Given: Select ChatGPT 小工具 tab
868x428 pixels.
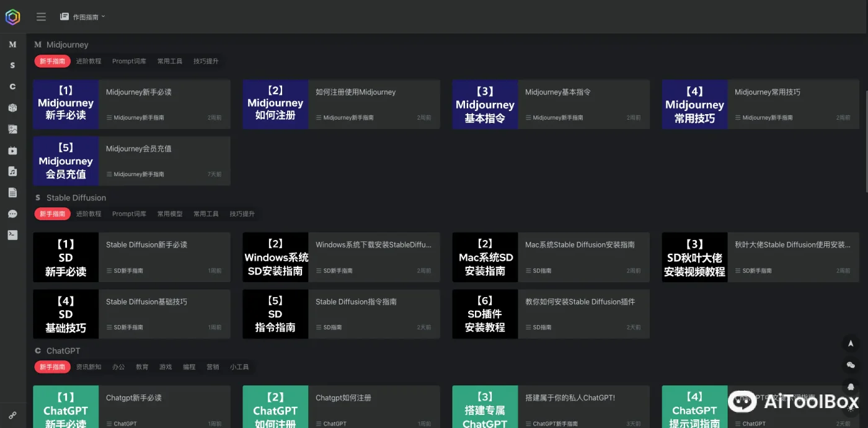Looking at the screenshot, I should [x=239, y=367].
